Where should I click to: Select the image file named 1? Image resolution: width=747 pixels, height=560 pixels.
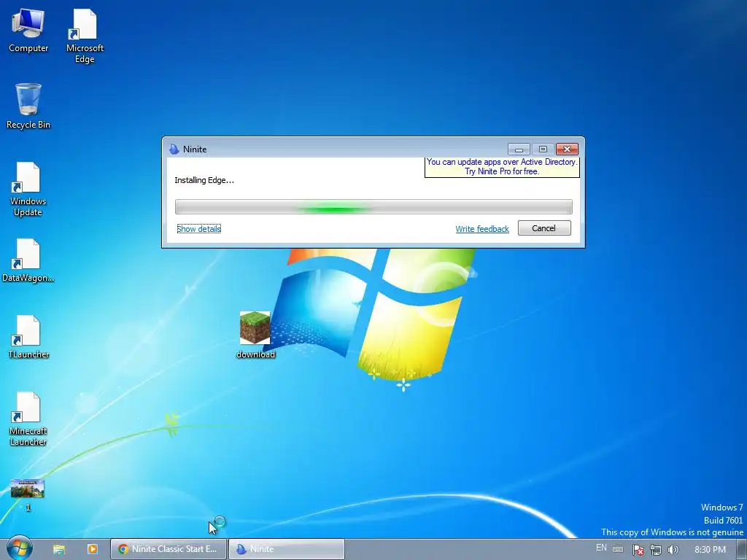click(28, 494)
